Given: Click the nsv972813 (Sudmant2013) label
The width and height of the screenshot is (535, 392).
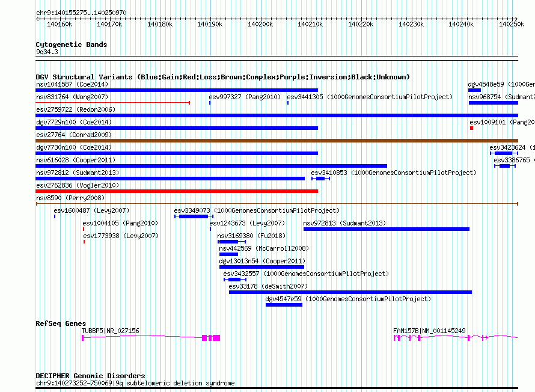Looking at the screenshot, I should pyautogui.click(x=344, y=223).
